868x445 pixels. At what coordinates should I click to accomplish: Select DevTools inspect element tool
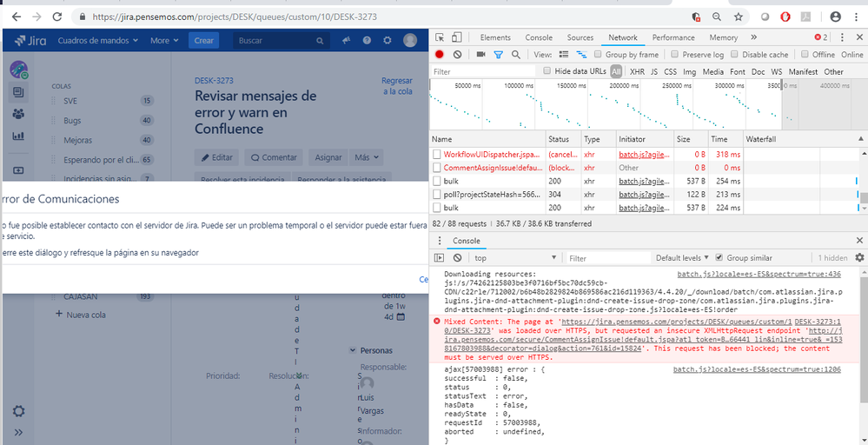(x=440, y=37)
